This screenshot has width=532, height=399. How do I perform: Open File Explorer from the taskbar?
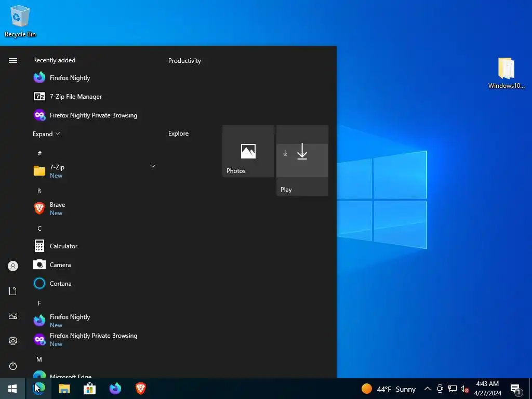(x=64, y=389)
